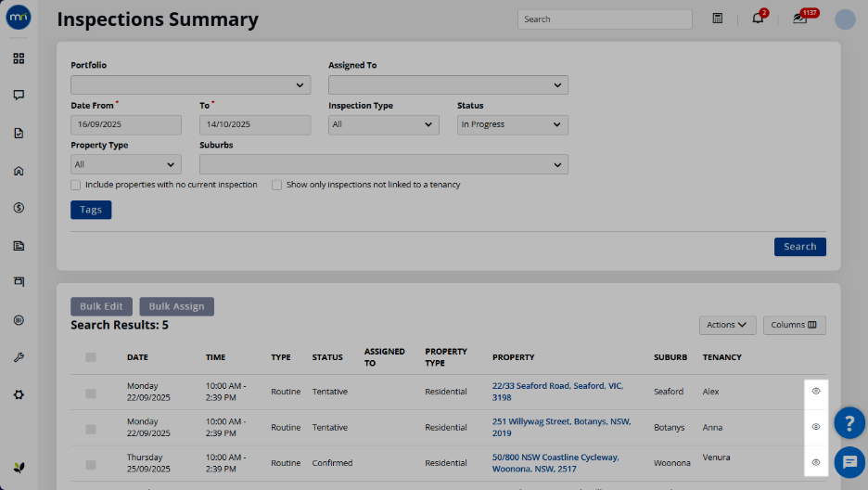
Task: Select the Seaford Road row checkbox
Action: [91, 393]
